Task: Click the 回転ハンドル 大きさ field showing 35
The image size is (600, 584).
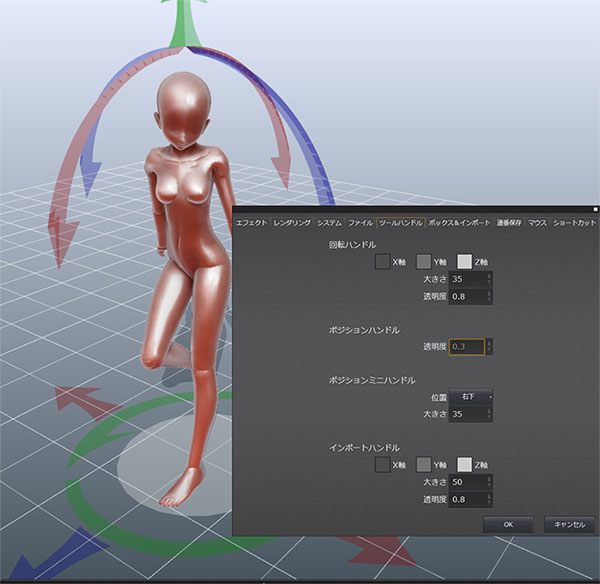Action: tap(467, 279)
